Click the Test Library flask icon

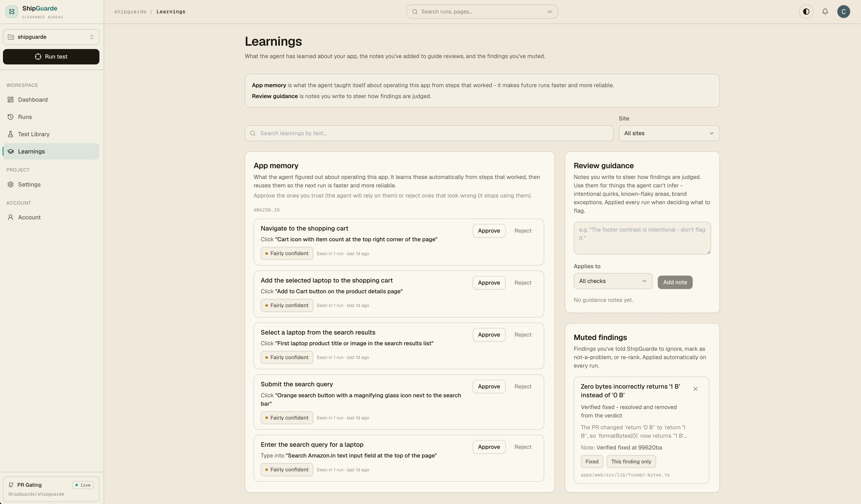11,134
